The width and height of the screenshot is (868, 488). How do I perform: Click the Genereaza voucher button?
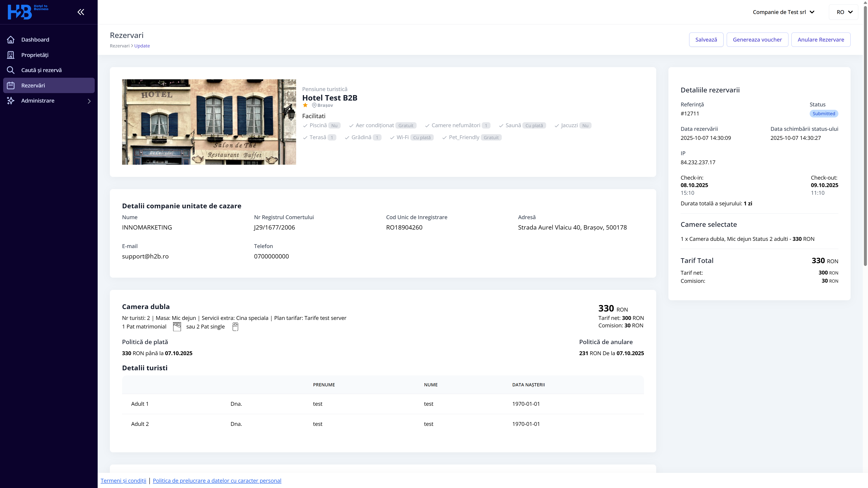tap(757, 40)
